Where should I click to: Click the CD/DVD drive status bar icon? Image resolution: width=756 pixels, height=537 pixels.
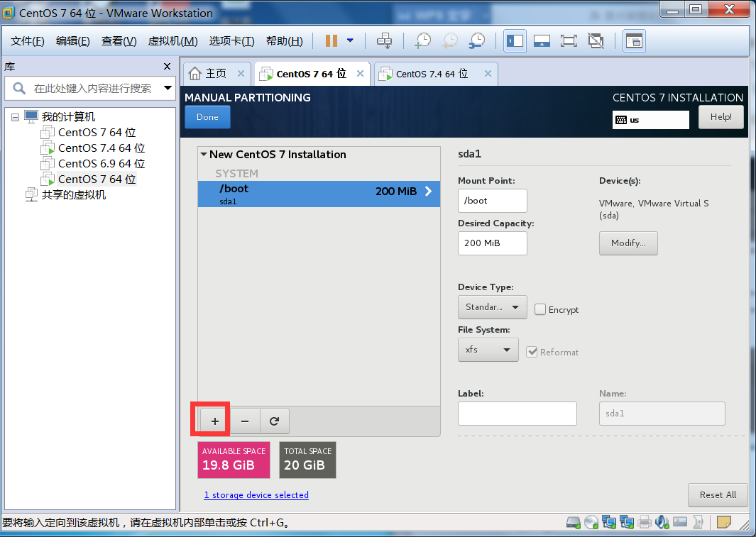tap(591, 522)
